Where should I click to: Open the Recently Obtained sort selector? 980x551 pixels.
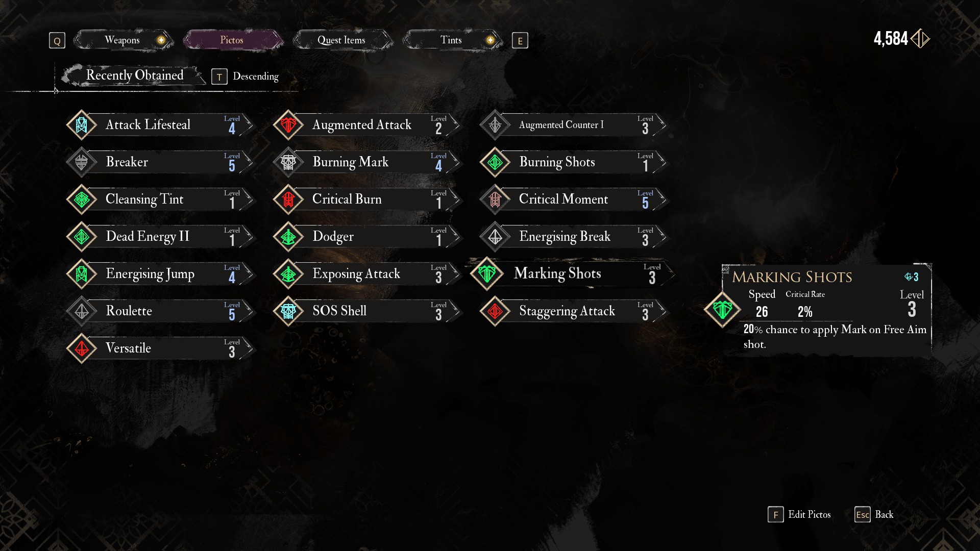click(x=134, y=76)
